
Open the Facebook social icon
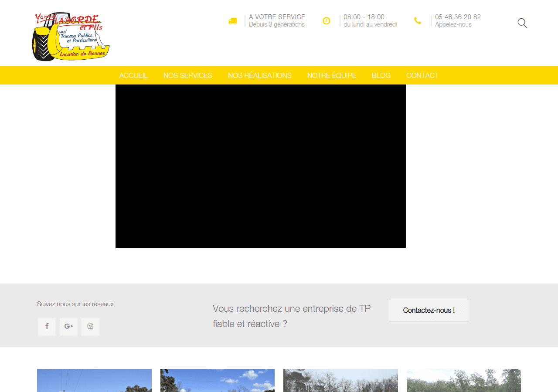coord(47,327)
